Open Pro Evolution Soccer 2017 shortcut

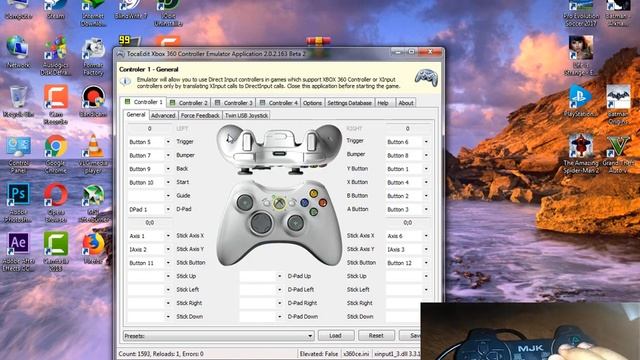(580, 12)
